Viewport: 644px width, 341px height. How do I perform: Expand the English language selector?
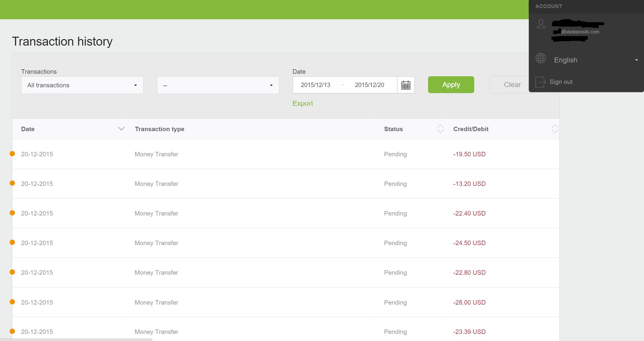[x=595, y=60]
